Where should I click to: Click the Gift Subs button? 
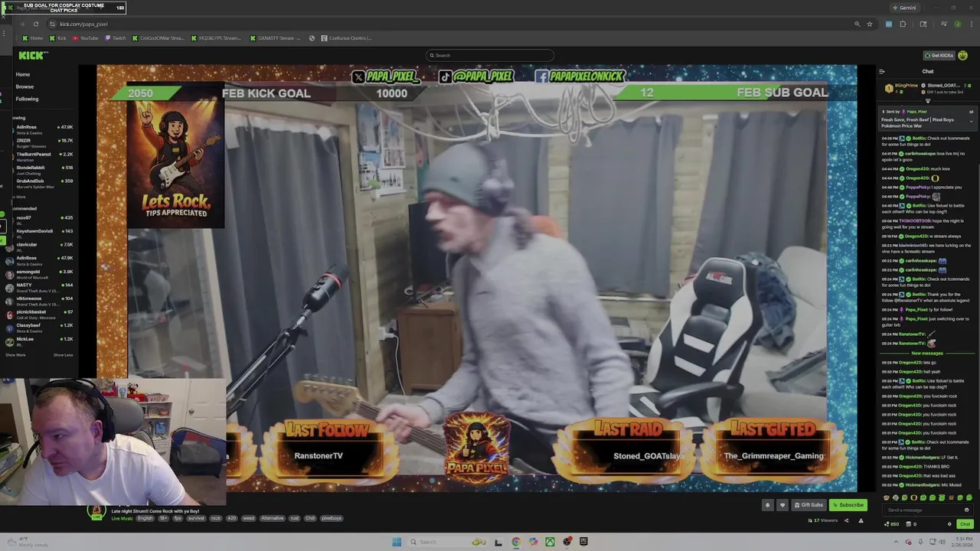coord(808,505)
